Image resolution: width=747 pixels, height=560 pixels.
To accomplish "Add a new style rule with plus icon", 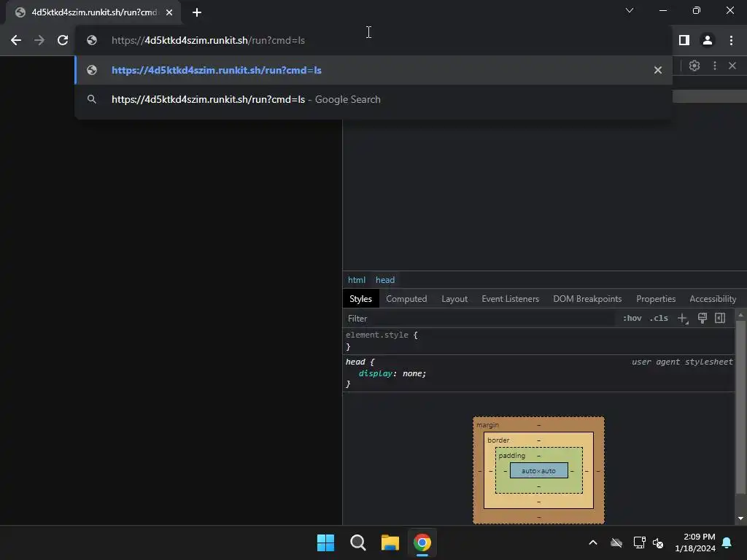I will (x=683, y=318).
